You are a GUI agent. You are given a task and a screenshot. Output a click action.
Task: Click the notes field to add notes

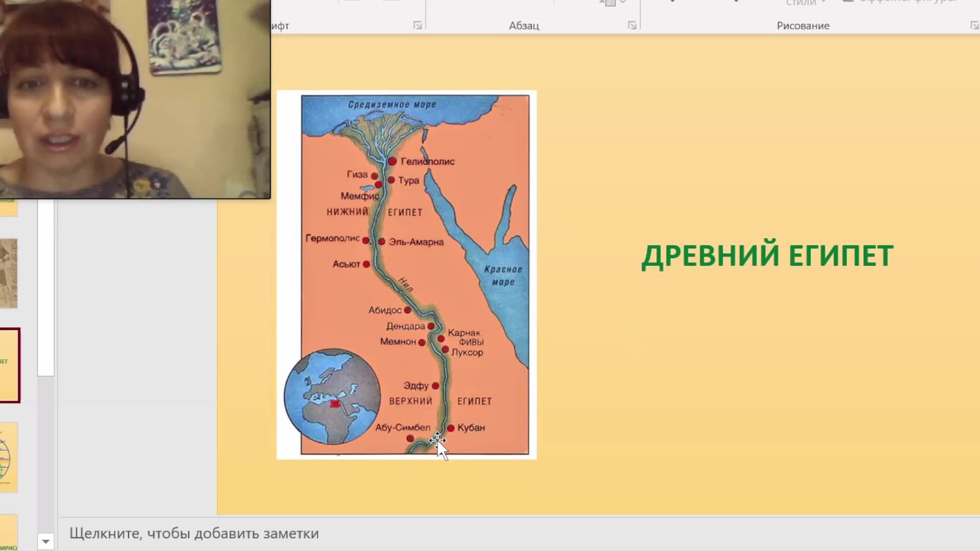tap(194, 533)
